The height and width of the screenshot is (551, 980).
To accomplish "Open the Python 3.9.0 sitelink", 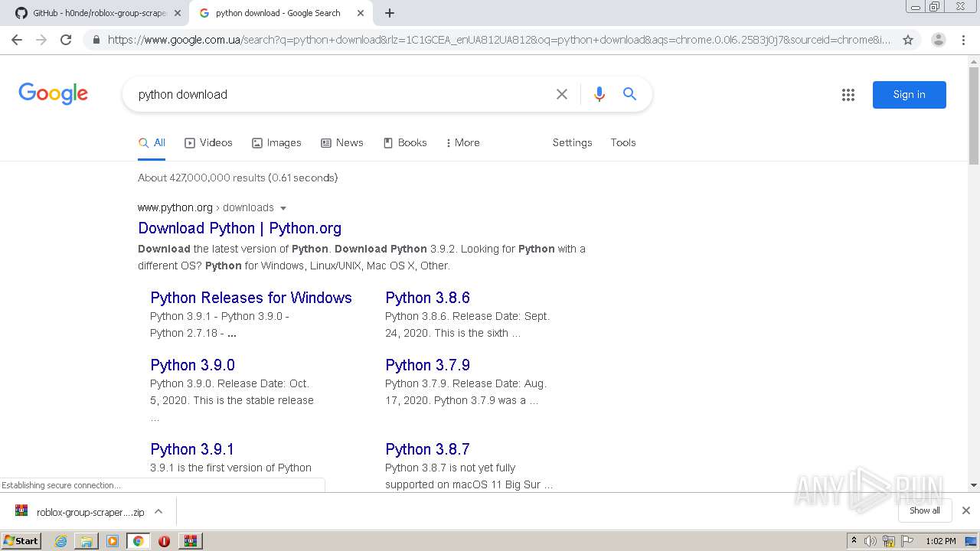I will coord(192,365).
